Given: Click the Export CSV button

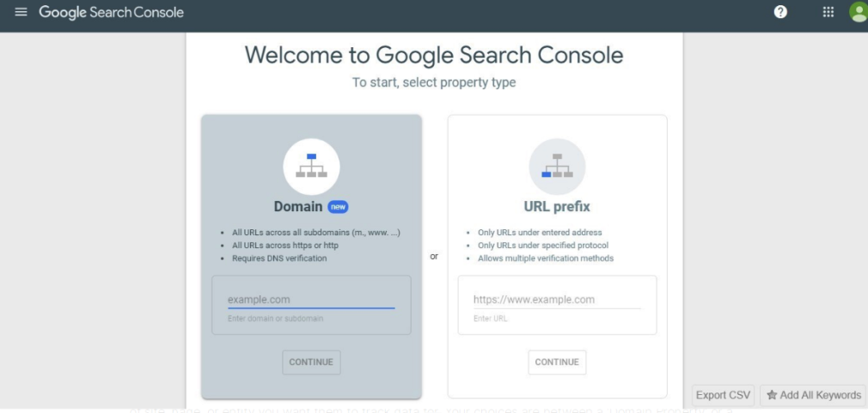Looking at the screenshot, I should click(x=723, y=395).
